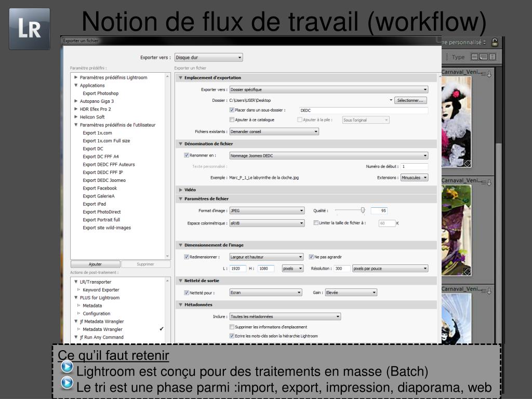
Task: Toggle 'Netteté pour' checkbox
Action: pos(187,292)
